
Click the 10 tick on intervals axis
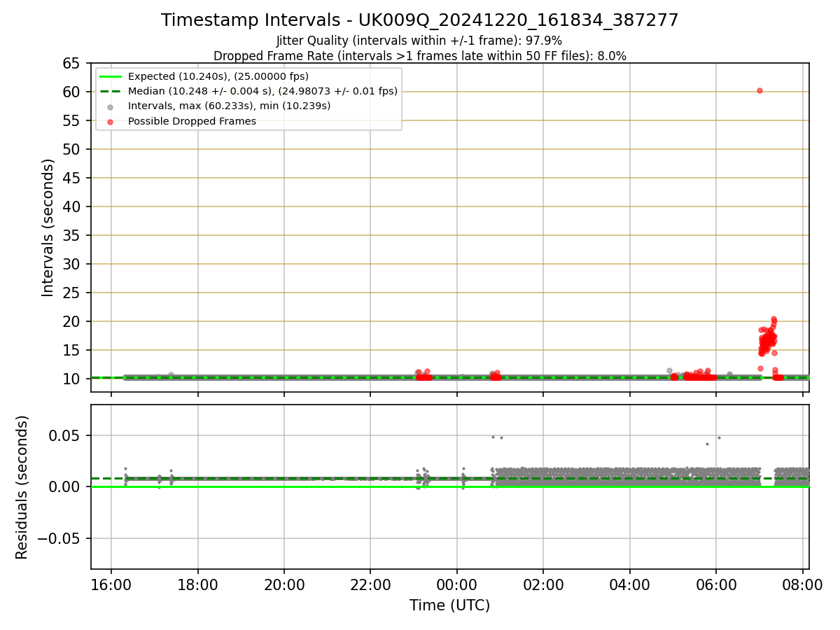[72, 379]
